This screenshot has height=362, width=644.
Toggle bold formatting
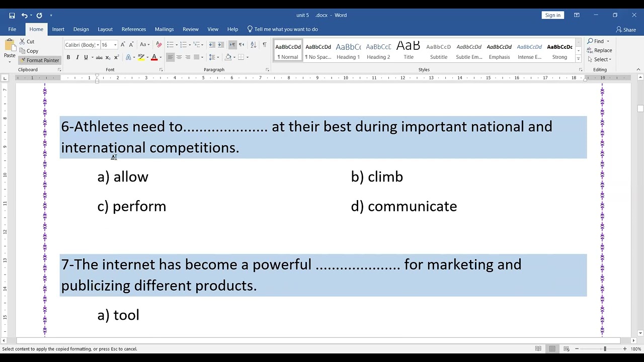(x=68, y=57)
